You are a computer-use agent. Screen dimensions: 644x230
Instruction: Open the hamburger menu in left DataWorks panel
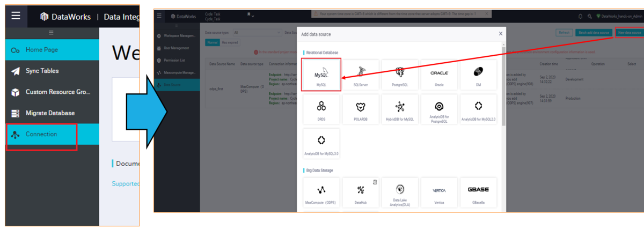click(x=16, y=16)
